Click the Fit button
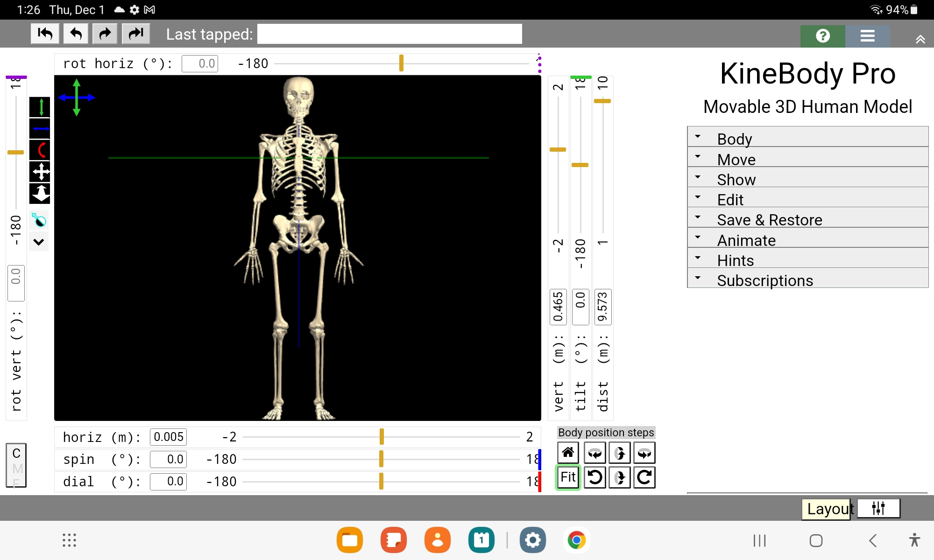Screen dimensions: 934x560 pyautogui.click(x=568, y=477)
